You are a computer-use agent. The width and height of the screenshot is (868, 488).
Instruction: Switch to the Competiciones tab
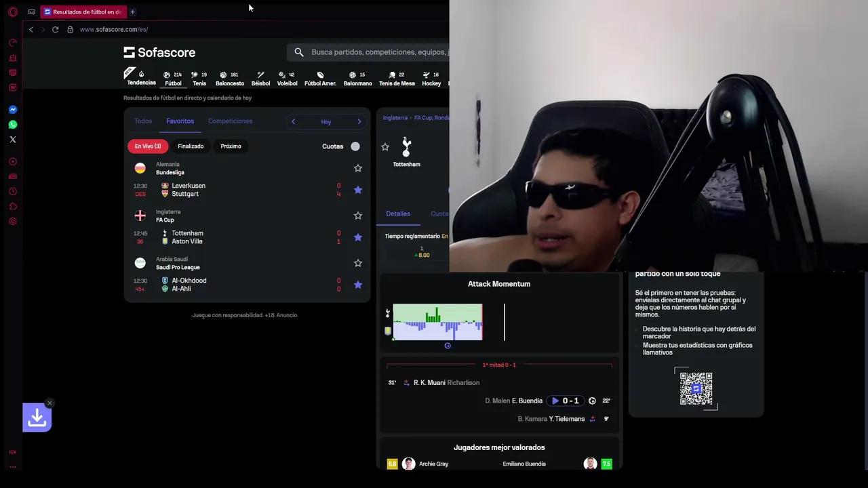pyautogui.click(x=230, y=121)
